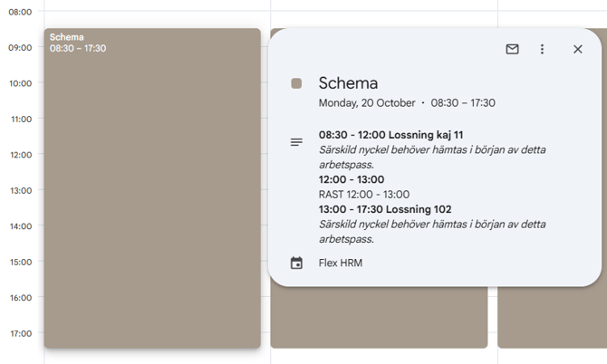The width and height of the screenshot is (607, 364).
Task: Click the 17:00 time label
Action: coord(20,334)
